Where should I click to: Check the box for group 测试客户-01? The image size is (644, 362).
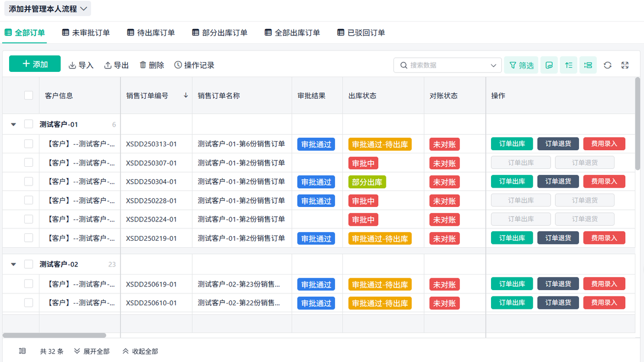(28, 124)
